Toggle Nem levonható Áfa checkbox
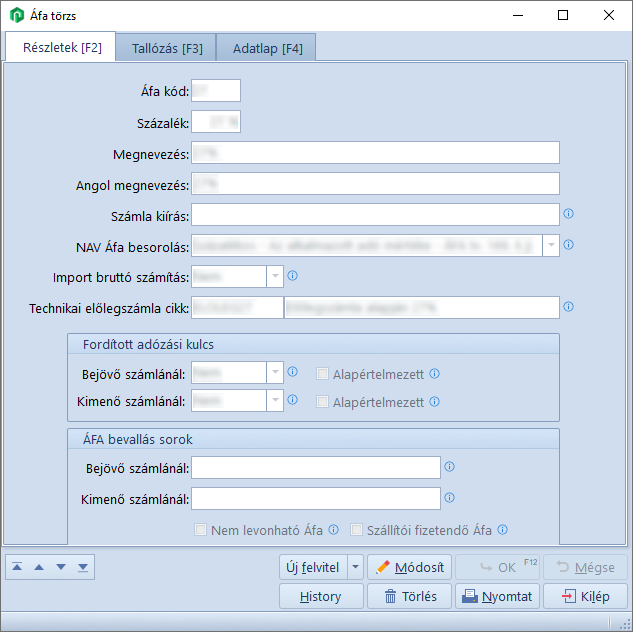Viewport: 633px width, 632px height. coord(201,530)
